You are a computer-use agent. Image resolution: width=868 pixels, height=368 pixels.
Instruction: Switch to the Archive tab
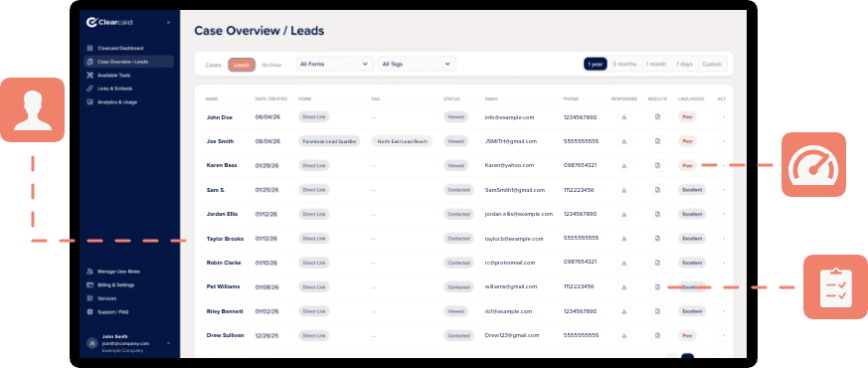coord(271,65)
